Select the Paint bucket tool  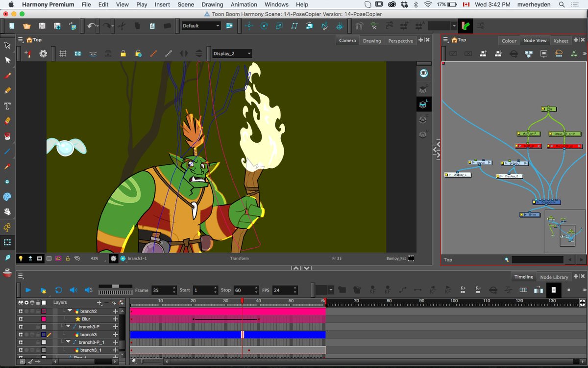[7, 136]
